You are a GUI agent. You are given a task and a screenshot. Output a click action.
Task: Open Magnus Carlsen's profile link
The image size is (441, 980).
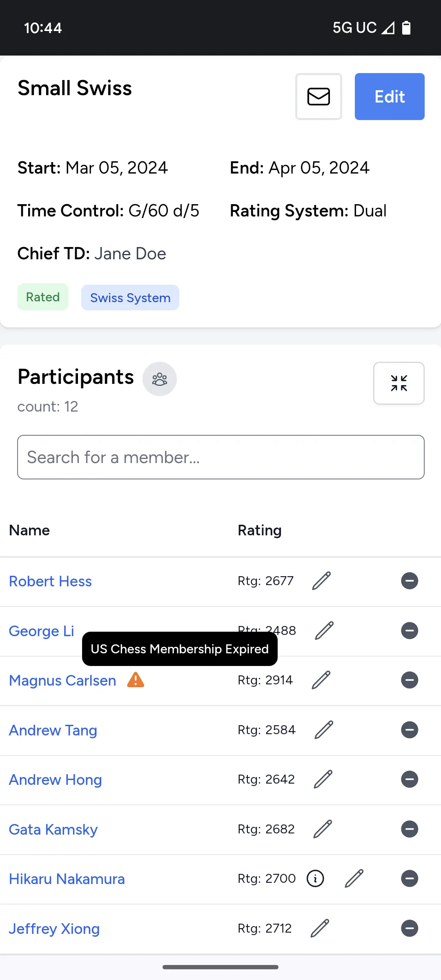[62, 680]
